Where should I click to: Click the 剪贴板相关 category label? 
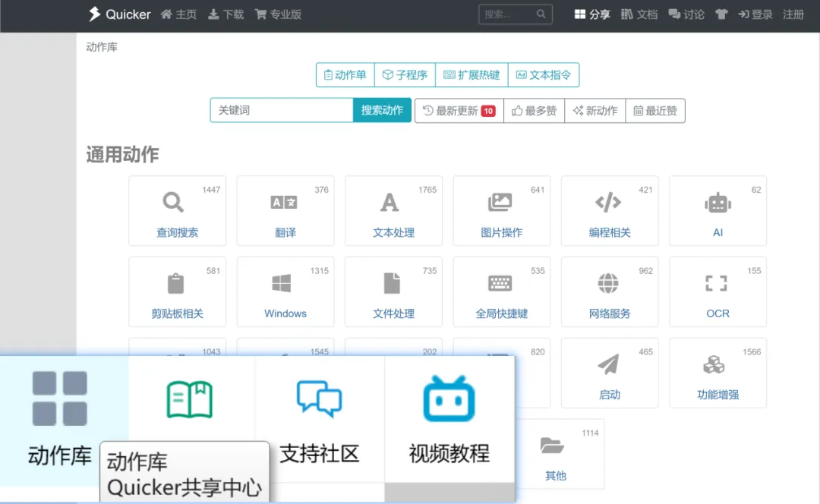177,313
